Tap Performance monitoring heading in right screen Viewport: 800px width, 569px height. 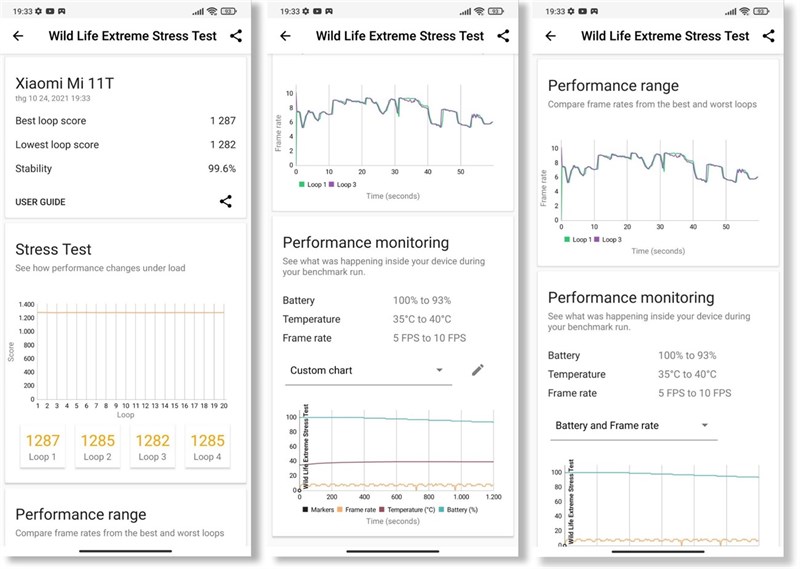[631, 298]
